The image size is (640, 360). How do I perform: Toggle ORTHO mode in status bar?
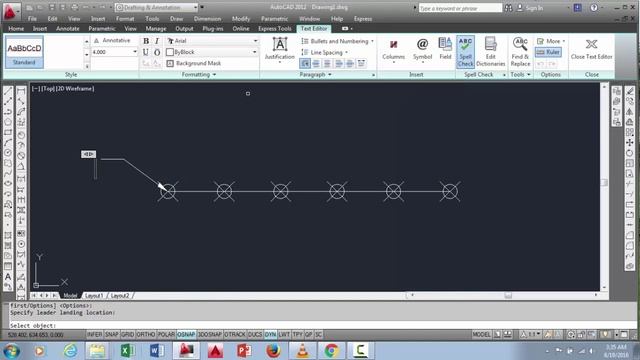click(146, 335)
